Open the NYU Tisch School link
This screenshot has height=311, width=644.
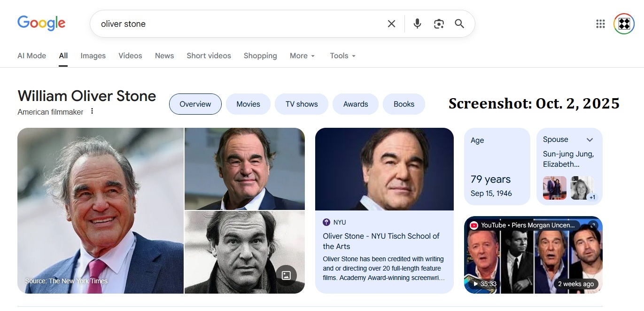tap(381, 241)
